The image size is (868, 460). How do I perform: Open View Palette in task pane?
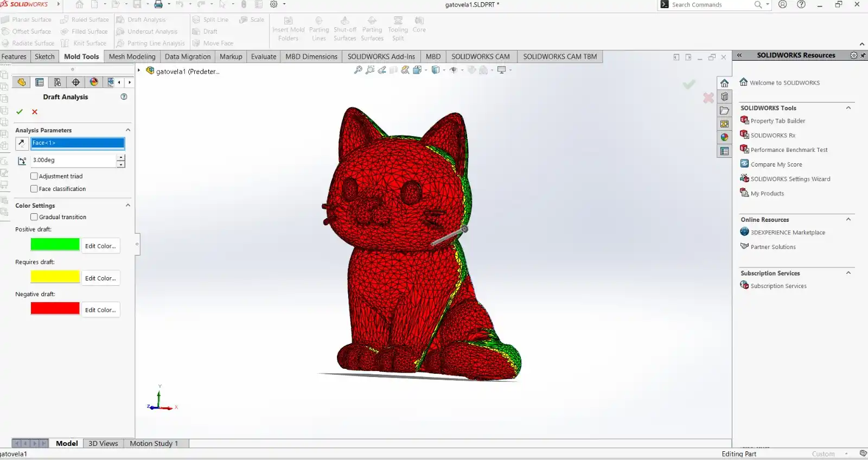point(725,124)
